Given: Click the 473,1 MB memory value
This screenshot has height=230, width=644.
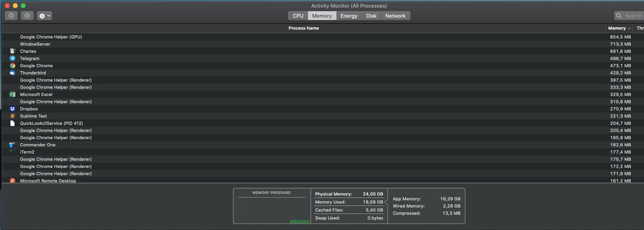Looking at the screenshot, I should pyautogui.click(x=620, y=66).
